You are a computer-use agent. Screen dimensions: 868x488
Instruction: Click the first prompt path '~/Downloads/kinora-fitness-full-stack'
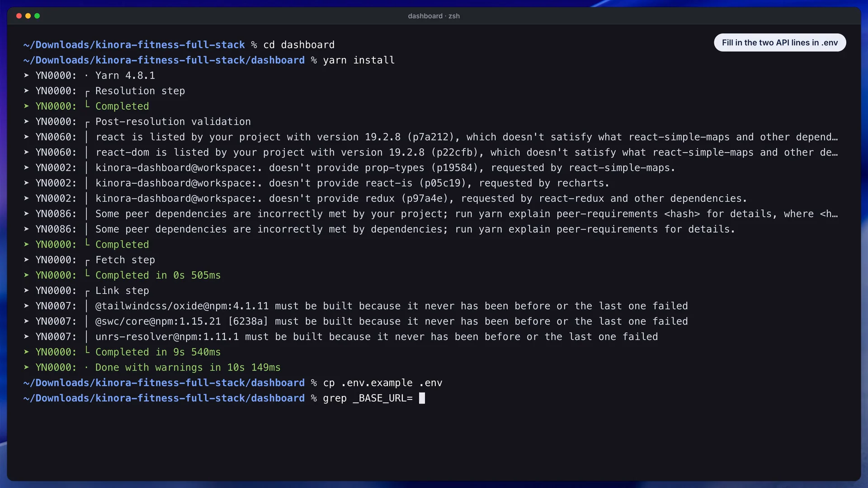click(134, 45)
